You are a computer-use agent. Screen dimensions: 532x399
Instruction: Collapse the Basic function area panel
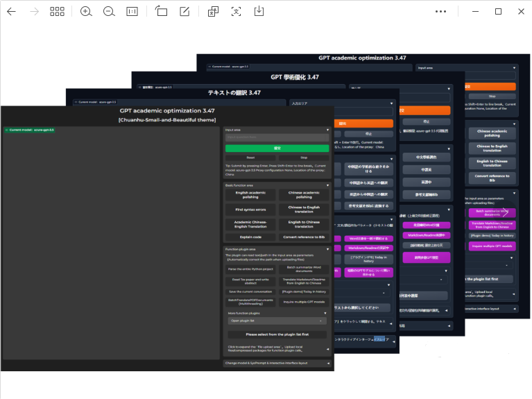coord(328,185)
